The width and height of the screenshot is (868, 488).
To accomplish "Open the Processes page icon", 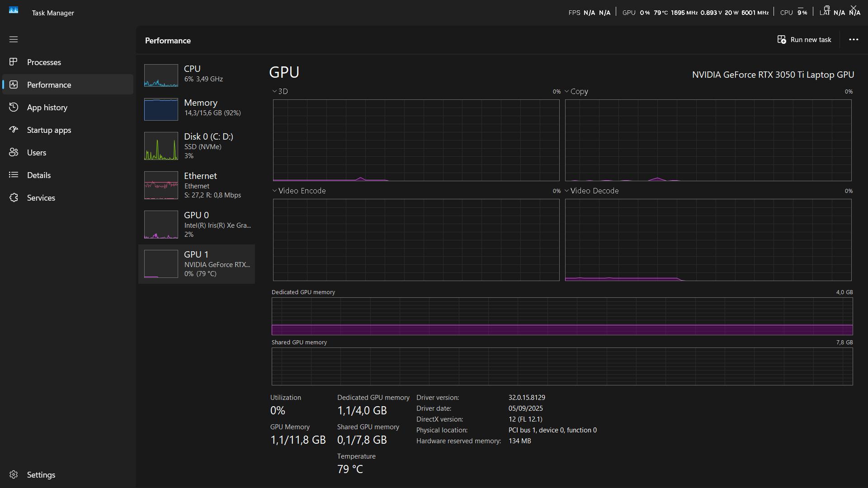I will pos(14,62).
